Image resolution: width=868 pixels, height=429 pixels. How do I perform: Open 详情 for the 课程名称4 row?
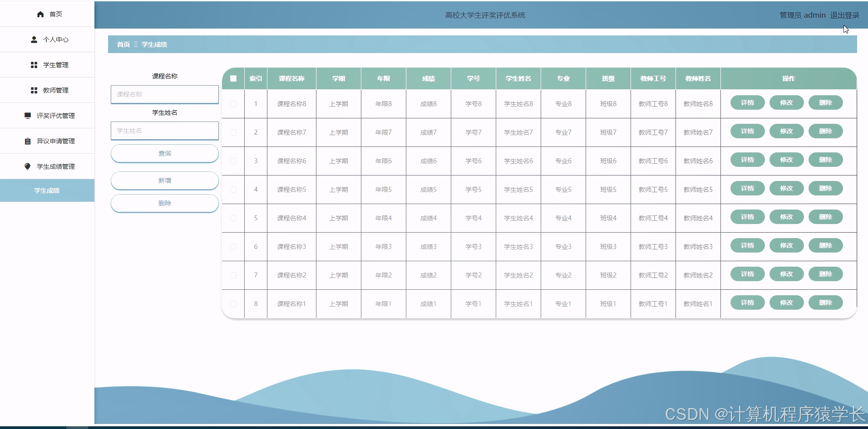[x=747, y=217]
